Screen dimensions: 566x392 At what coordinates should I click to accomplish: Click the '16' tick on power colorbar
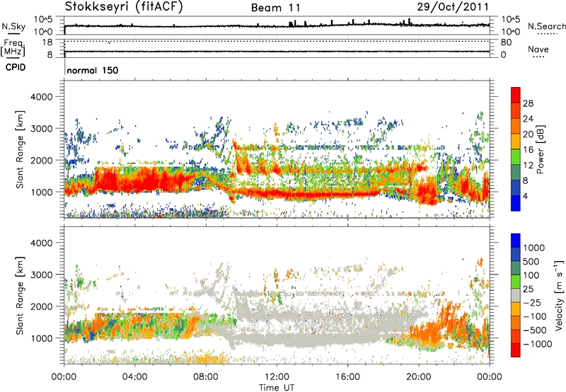pos(528,150)
